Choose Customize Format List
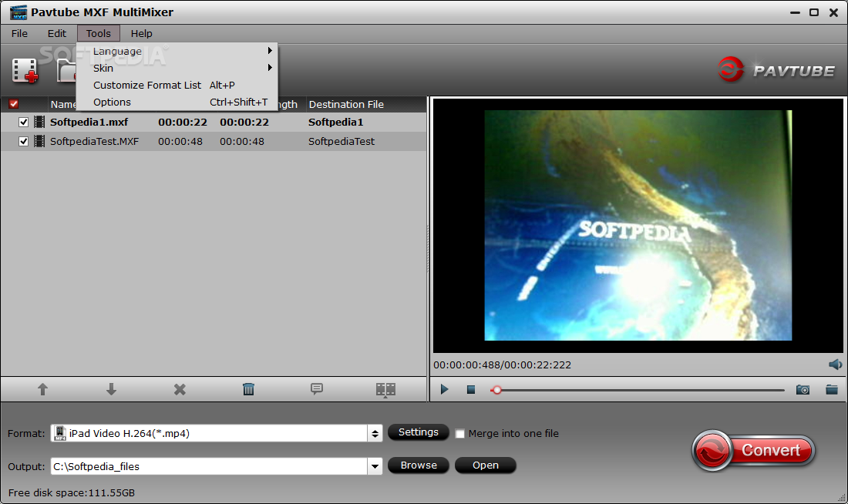The width and height of the screenshot is (848, 504). click(x=177, y=85)
